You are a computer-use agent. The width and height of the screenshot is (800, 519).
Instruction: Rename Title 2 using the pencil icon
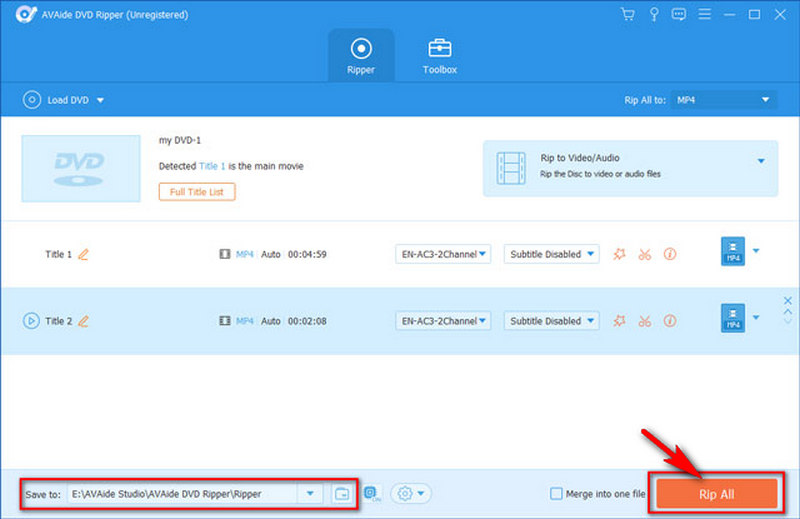pyautogui.click(x=84, y=321)
